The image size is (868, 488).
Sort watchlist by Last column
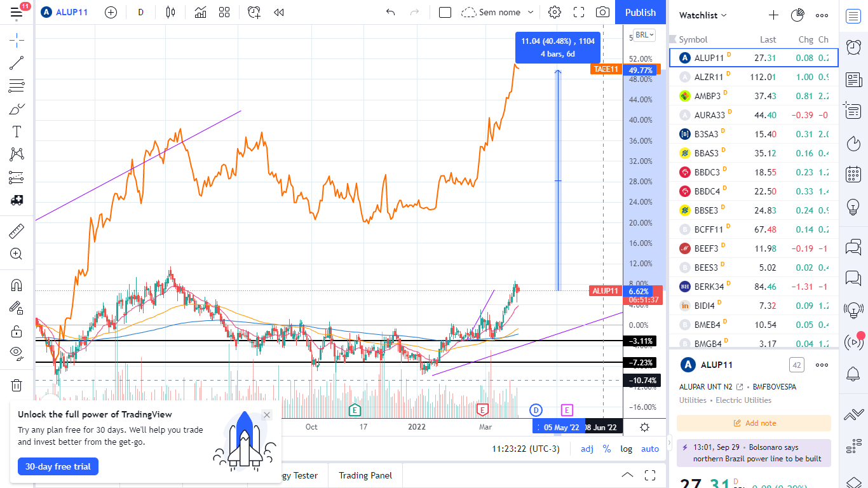(768, 39)
